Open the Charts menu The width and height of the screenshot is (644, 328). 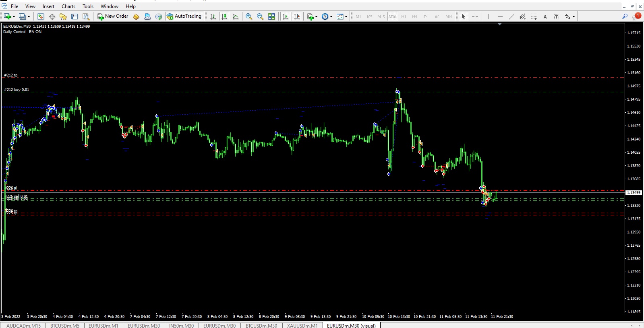(x=68, y=6)
